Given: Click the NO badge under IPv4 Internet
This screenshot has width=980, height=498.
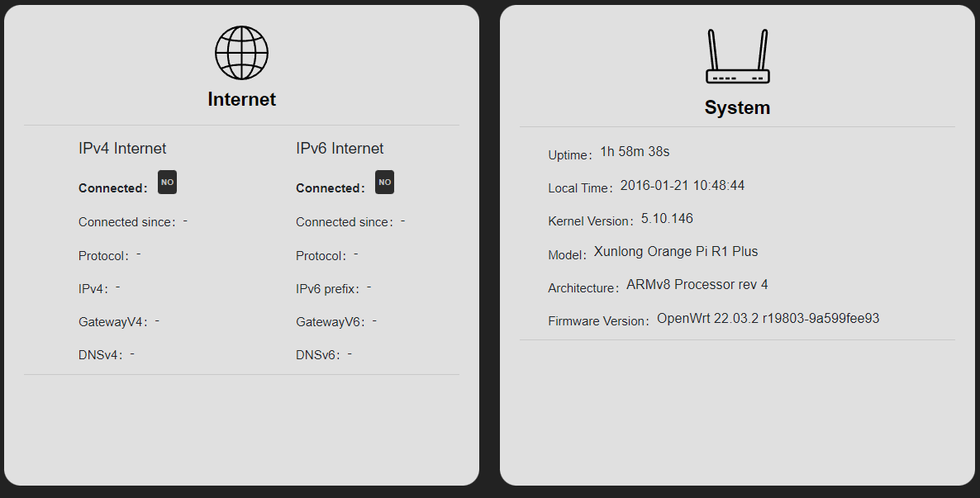Looking at the screenshot, I should [167, 183].
